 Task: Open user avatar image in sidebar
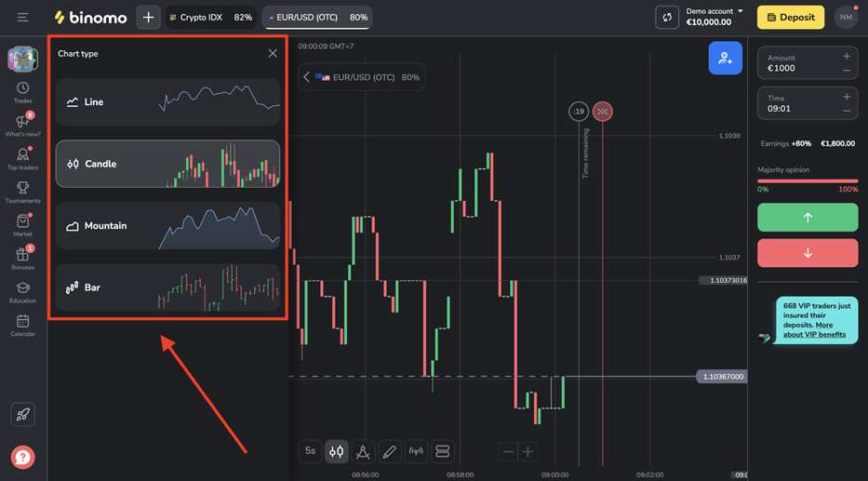pos(22,60)
